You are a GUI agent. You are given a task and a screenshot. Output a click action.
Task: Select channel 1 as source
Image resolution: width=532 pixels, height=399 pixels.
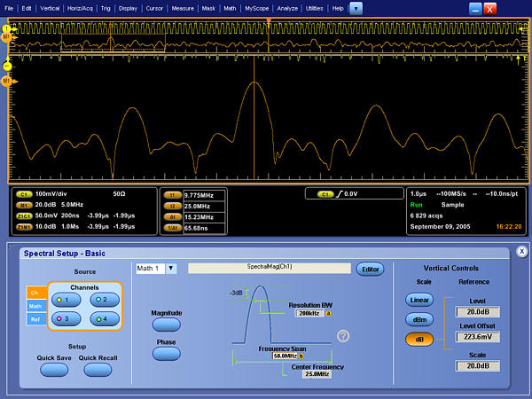(x=66, y=300)
